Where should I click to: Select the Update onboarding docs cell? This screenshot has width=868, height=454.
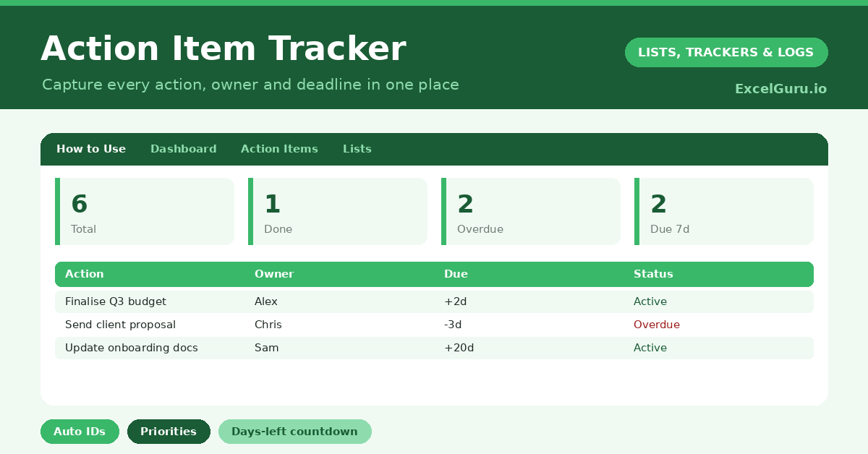(132, 348)
